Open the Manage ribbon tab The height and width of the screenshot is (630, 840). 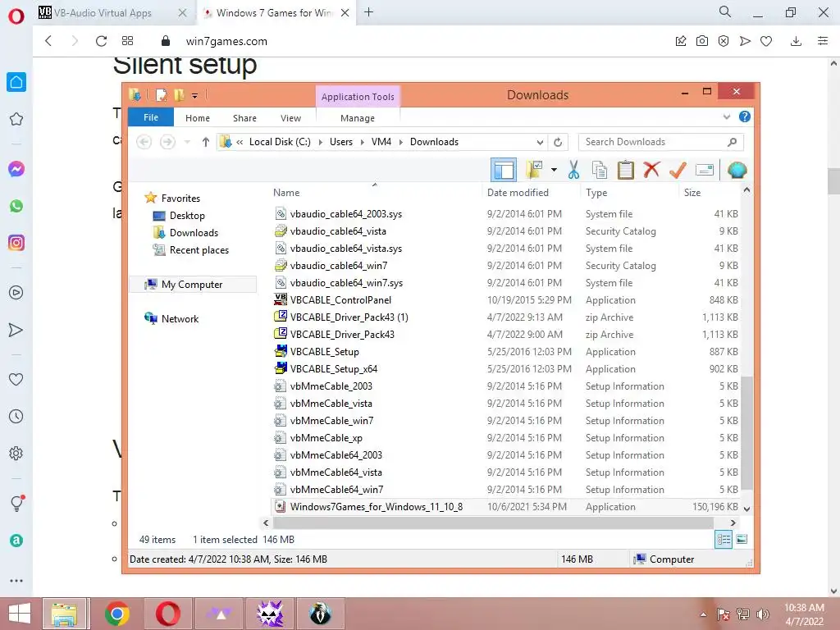click(x=358, y=118)
